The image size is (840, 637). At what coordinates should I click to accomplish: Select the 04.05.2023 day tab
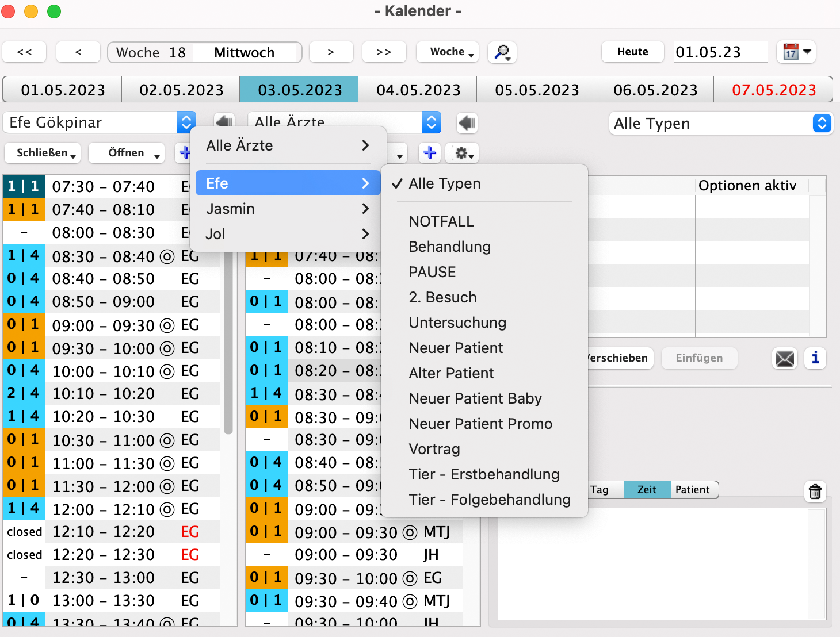(x=418, y=90)
